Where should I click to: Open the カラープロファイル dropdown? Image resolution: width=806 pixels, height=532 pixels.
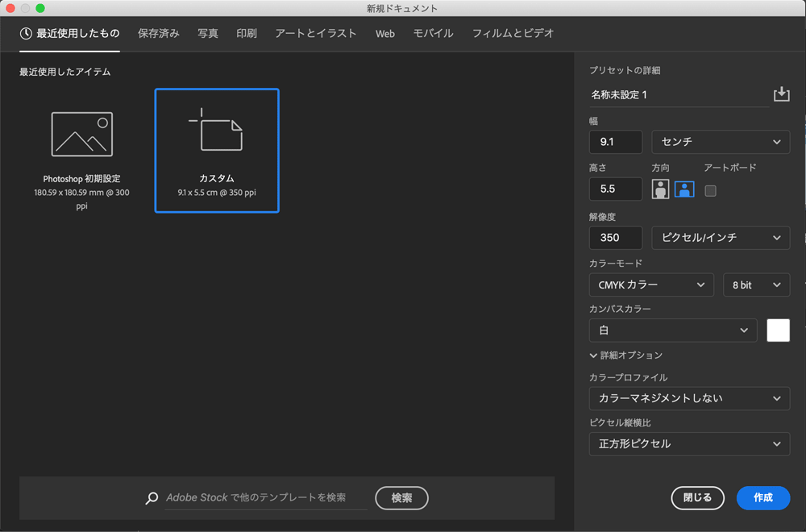pos(689,398)
